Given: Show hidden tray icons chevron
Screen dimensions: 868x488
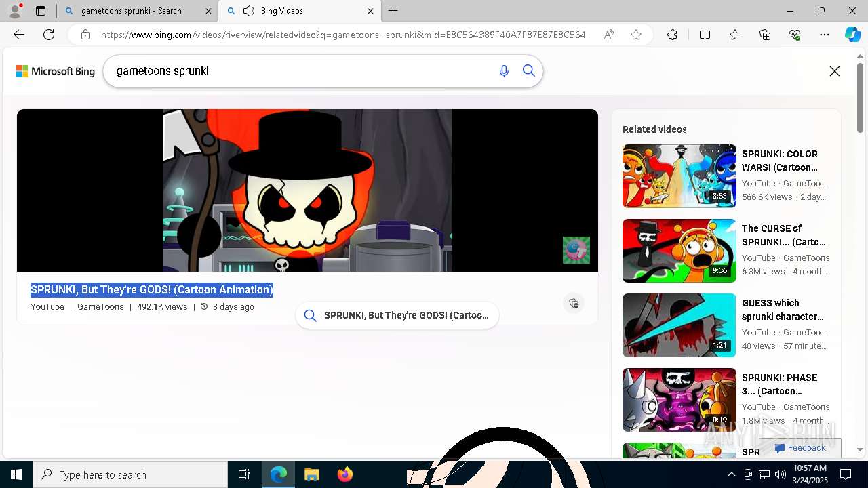Looking at the screenshot, I should [x=731, y=474].
